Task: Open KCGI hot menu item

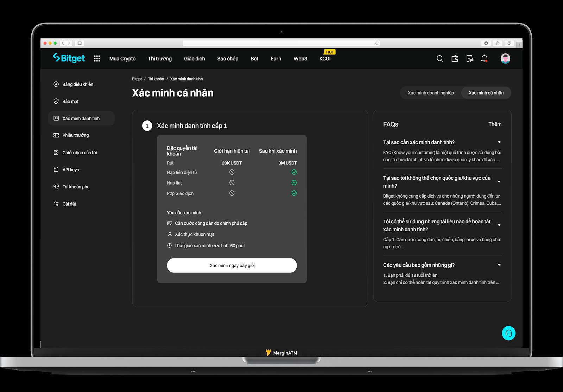Action: click(x=325, y=59)
